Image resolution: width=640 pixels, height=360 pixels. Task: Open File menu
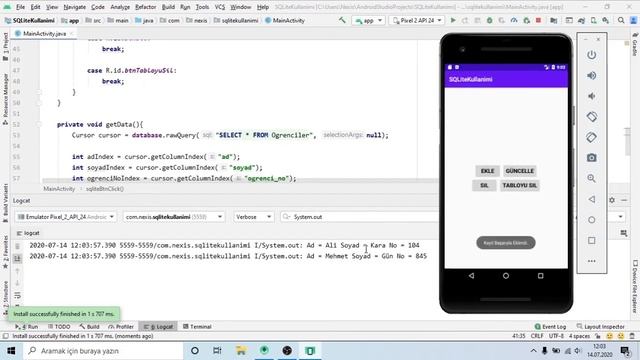(20, 7)
